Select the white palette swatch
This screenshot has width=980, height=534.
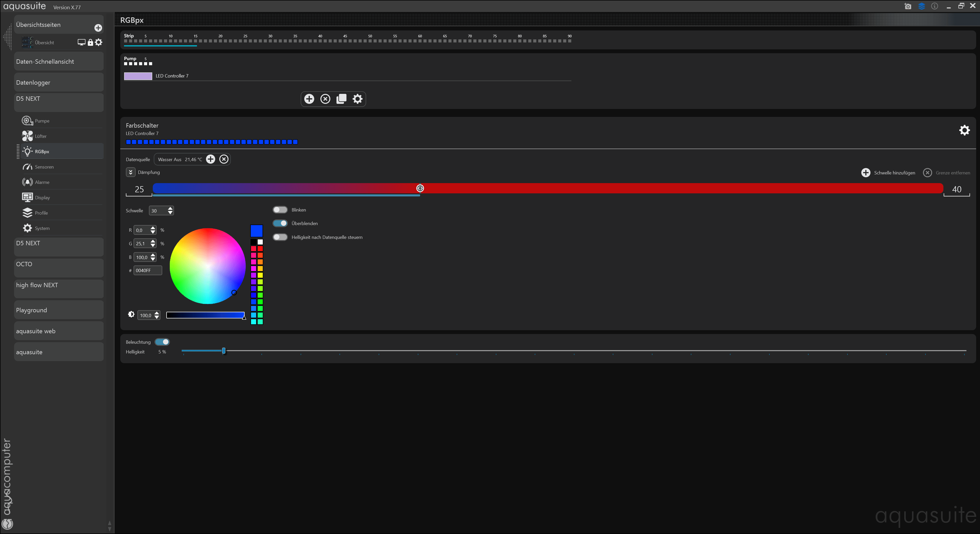[260, 242]
